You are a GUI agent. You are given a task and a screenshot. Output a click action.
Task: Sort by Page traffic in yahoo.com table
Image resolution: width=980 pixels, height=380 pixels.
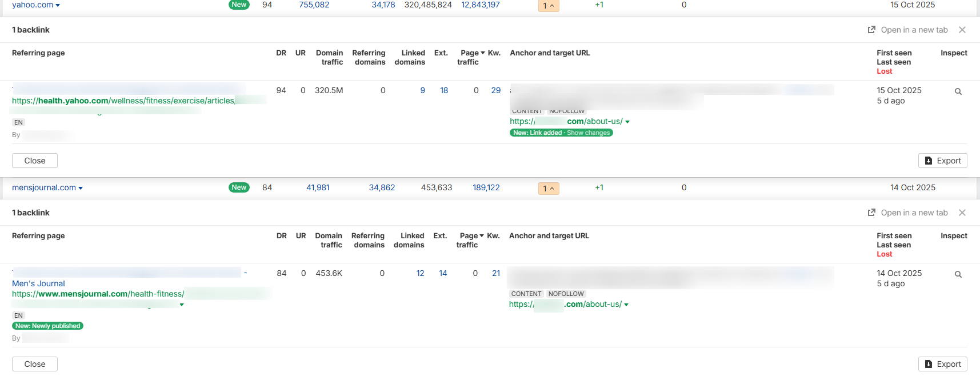471,57
